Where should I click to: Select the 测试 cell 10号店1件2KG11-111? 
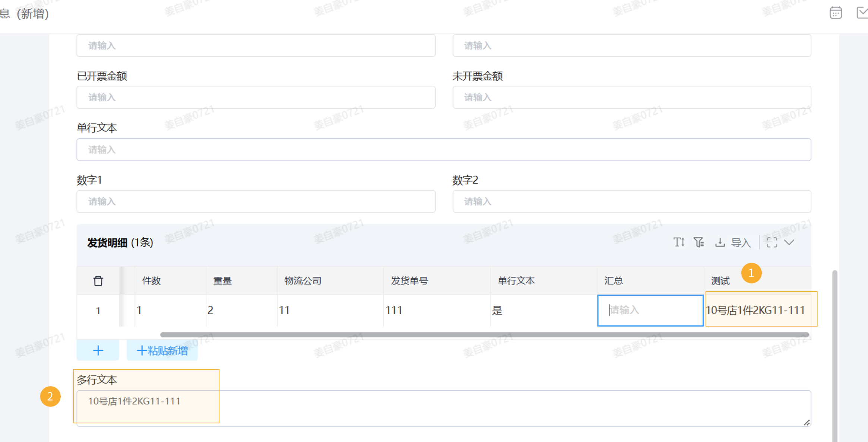tap(758, 310)
